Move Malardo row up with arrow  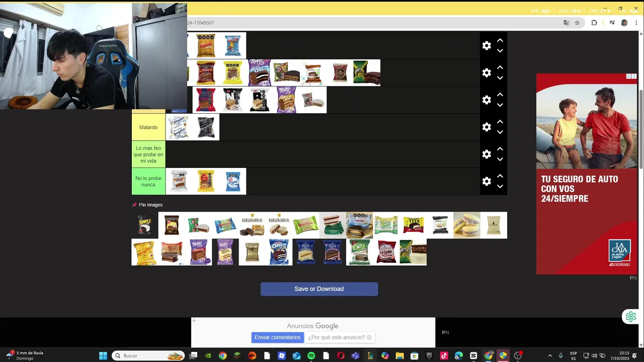(x=500, y=122)
